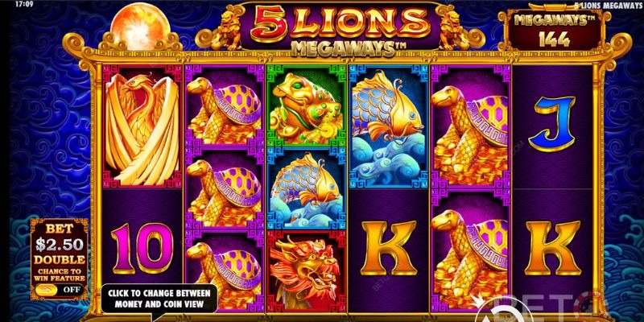Click the top turtle in the second reel
The image size is (644, 322).
click(225, 106)
